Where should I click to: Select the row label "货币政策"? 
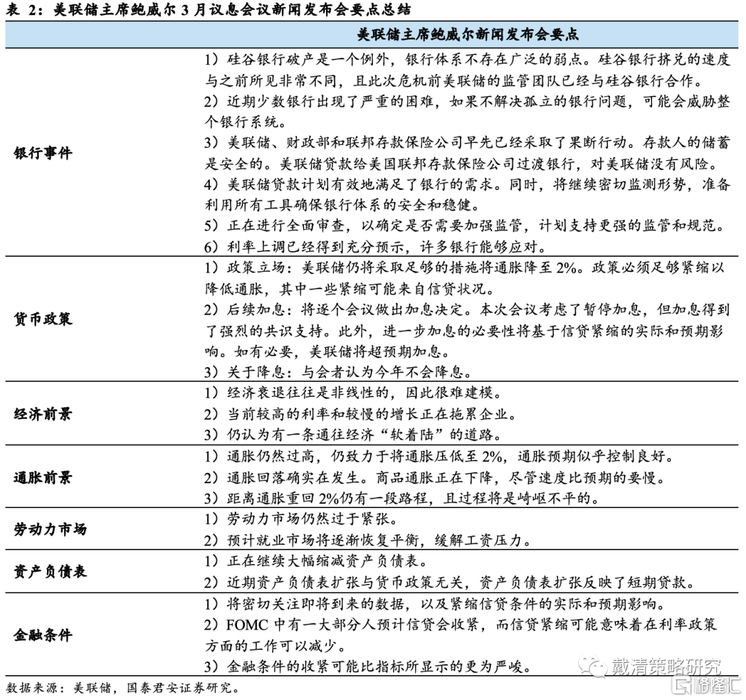43,319
